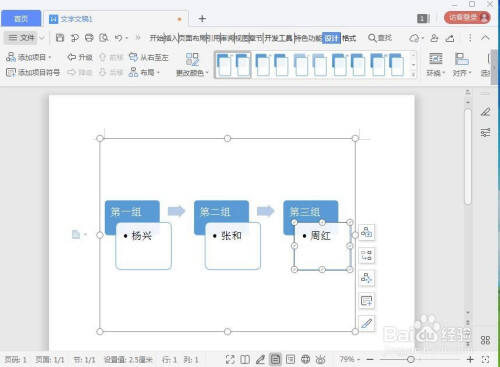This screenshot has height=367, width=500.
Task: Click the settings sliders icon in right sidebar
Action: tap(486, 132)
